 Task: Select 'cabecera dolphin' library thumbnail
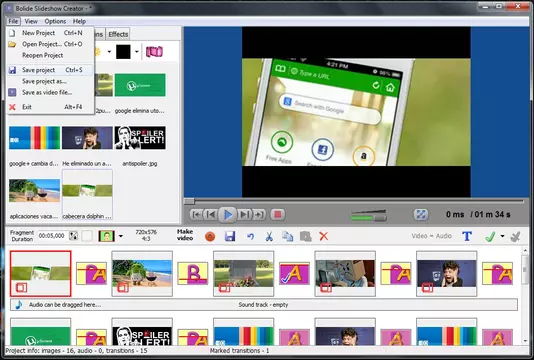point(87,191)
